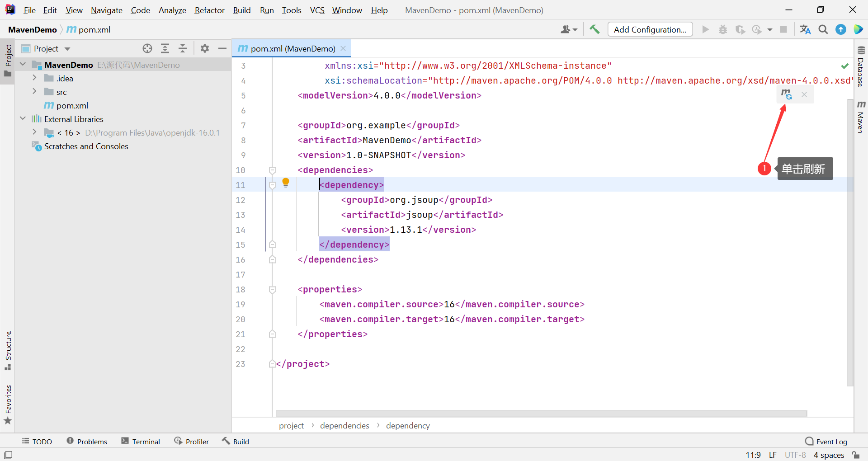Screen dimensions: 868x461
Task: Click the dependencies breadcrumb
Action: tap(344, 425)
